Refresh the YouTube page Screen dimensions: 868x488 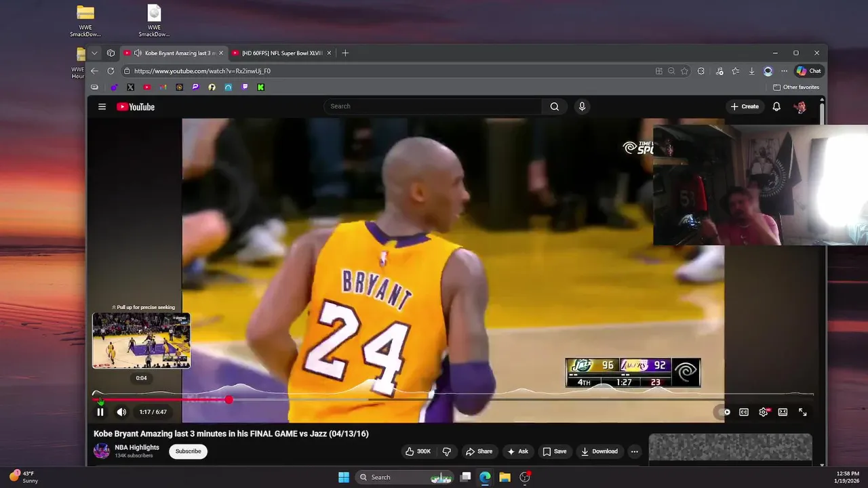click(x=111, y=70)
